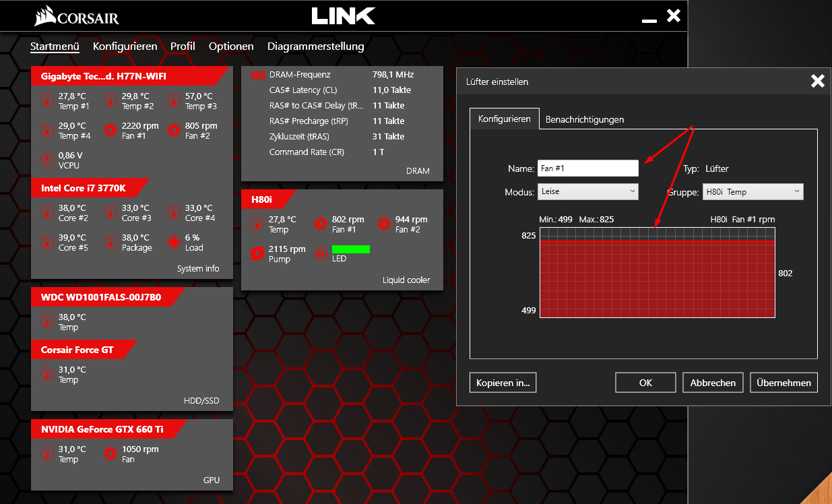Image resolution: width=832 pixels, height=504 pixels.
Task: Click the Corsair Force GT Temp icon
Action: [46, 375]
